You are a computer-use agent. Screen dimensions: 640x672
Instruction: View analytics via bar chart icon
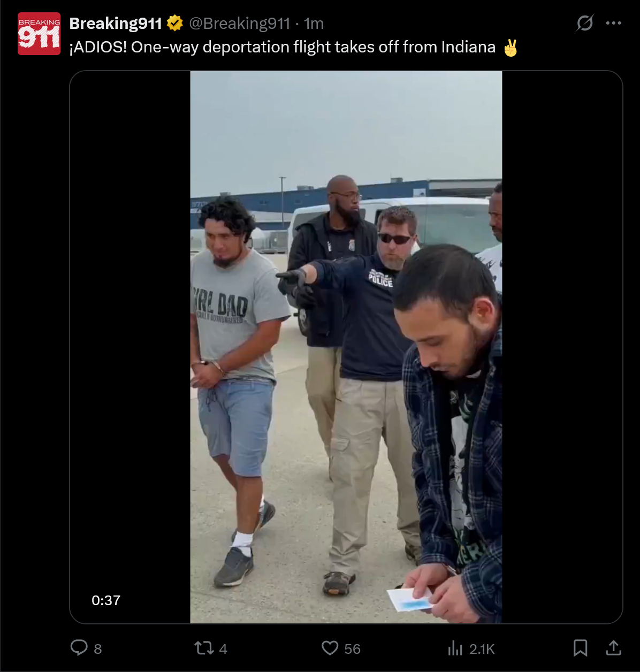click(x=455, y=648)
